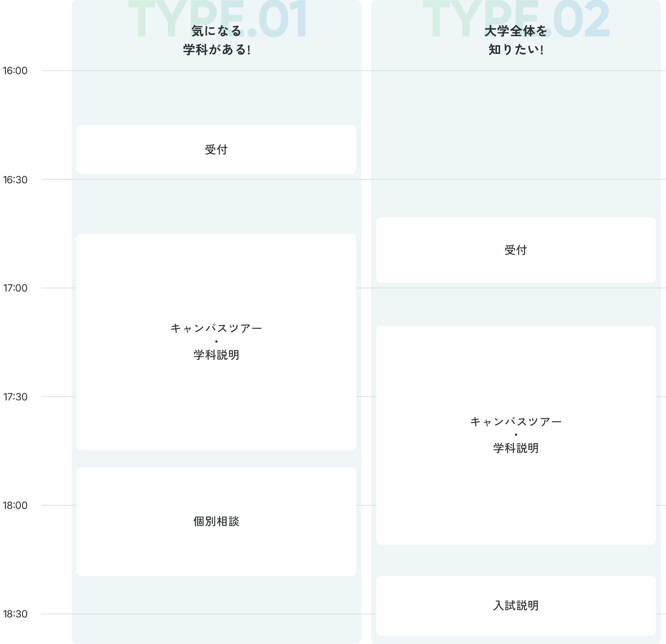Click the 16:00 time label
This screenshot has height=644, width=666.
(x=15, y=71)
